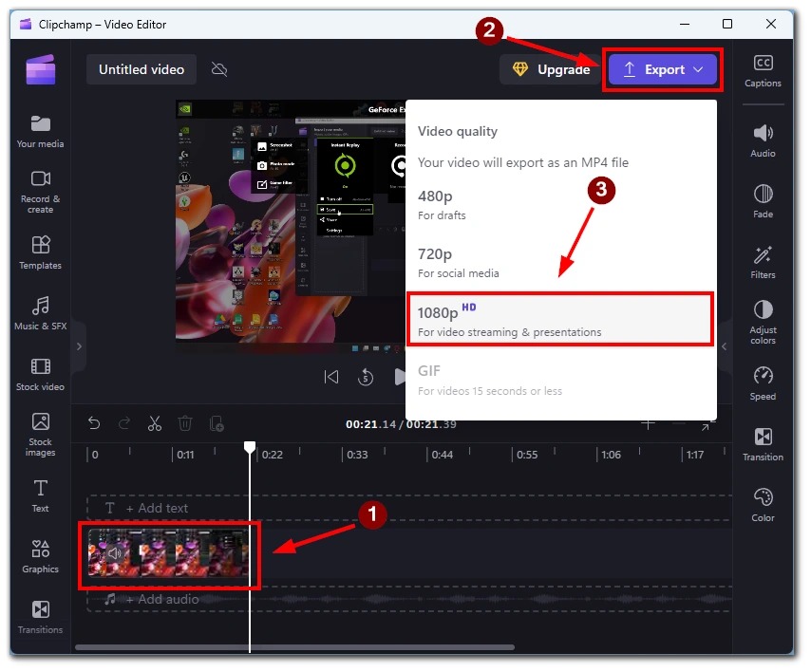This screenshot has height=672, width=811.
Task: Select the video clip on timeline
Action: [x=168, y=552]
